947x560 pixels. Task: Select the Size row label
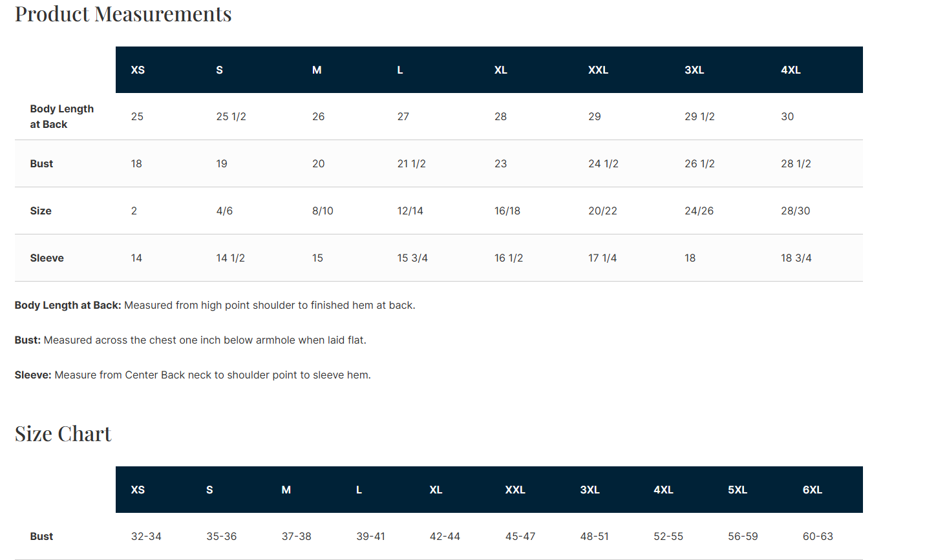click(x=41, y=211)
